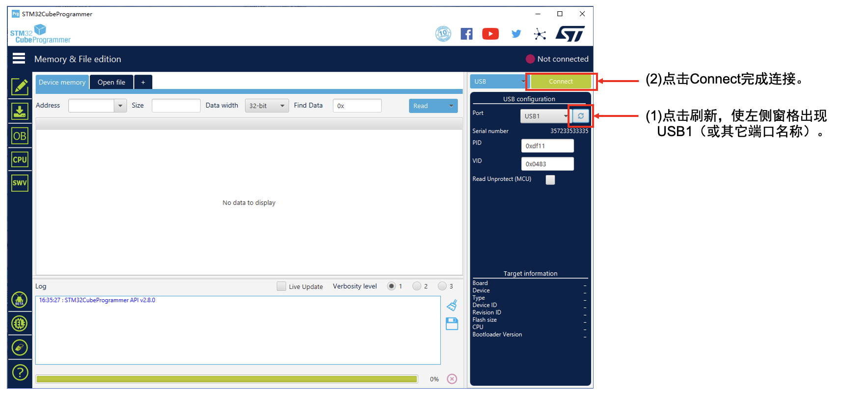Open the Erasing & Programming download icon

tap(20, 112)
